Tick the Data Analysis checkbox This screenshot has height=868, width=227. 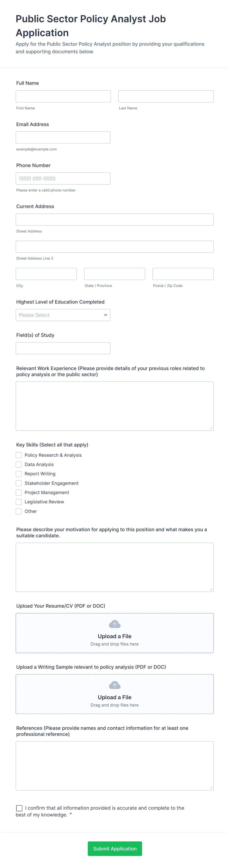pyautogui.click(x=19, y=465)
